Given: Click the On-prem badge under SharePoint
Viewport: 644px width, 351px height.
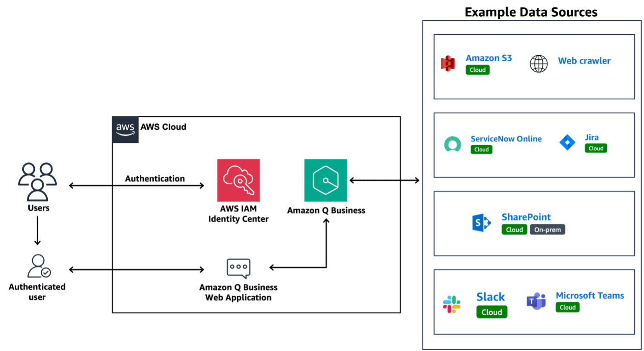Looking at the screenshot, I should 547,230.
